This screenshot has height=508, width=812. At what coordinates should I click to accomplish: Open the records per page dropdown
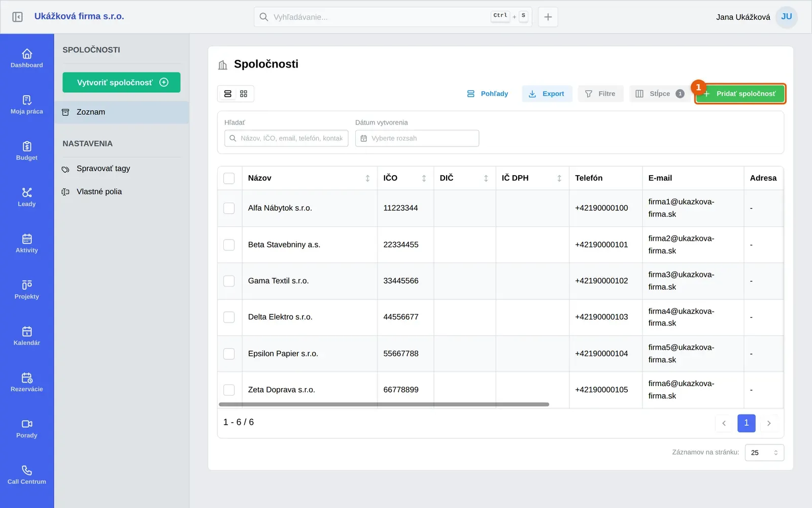[764, 453]
